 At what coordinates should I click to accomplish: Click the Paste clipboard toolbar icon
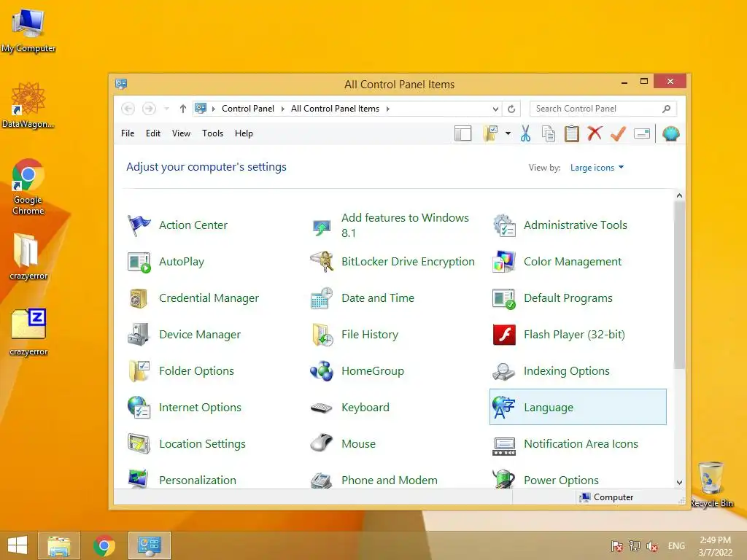pos(572,134)
